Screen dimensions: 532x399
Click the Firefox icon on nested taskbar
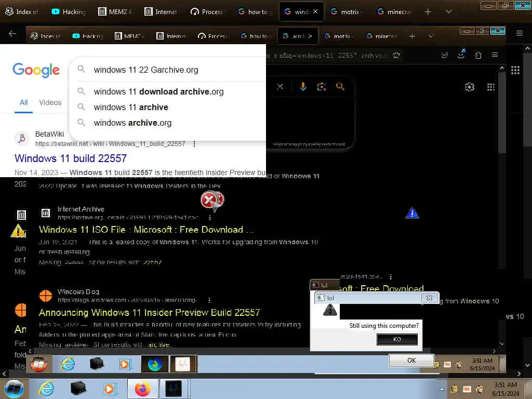(x=155, y=364)
